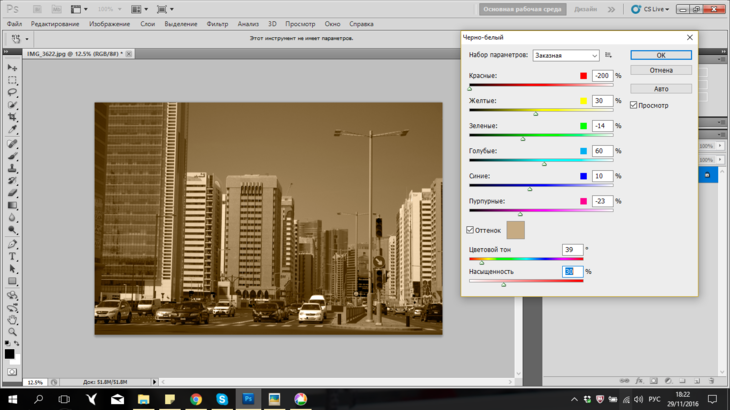The image size is (730, 410).
Task: Select the Rectangular Marquee tool
Action: click(12, 80)
